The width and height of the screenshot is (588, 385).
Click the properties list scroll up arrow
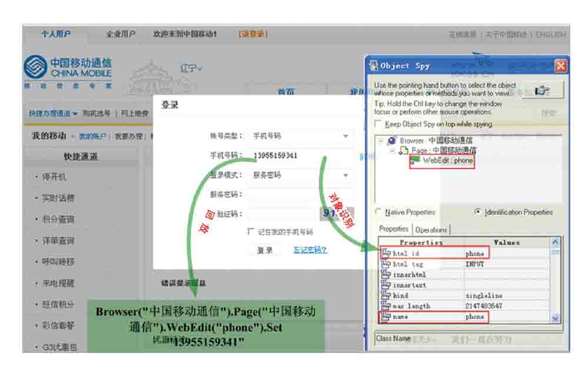tap(555, 242)
